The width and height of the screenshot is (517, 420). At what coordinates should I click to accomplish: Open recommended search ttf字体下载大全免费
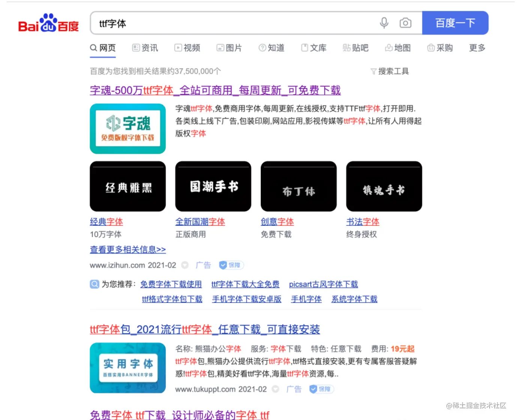[x=245, y=284]
